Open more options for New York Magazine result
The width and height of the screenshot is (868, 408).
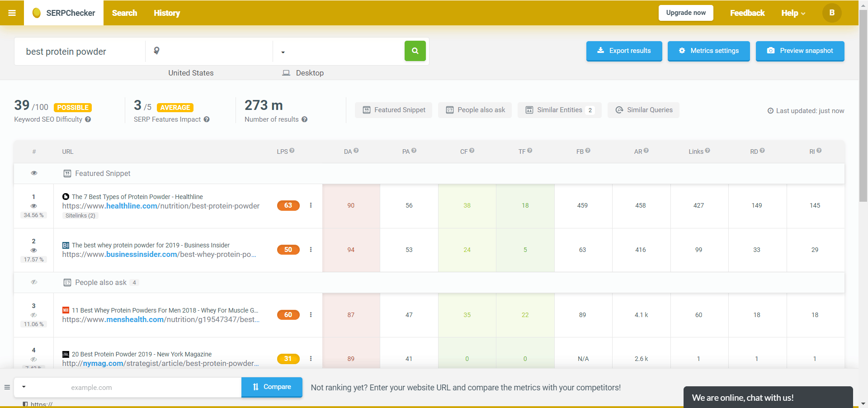(x=311, y=359)
